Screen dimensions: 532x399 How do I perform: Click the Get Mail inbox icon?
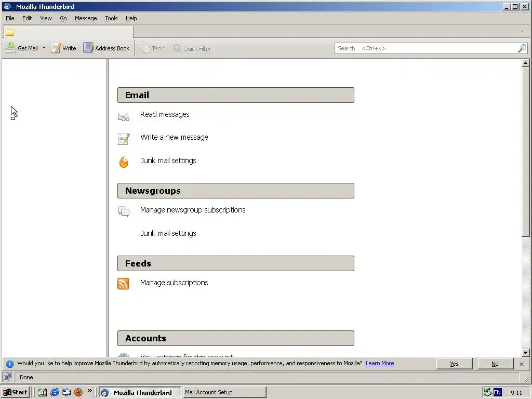[11, 48]
